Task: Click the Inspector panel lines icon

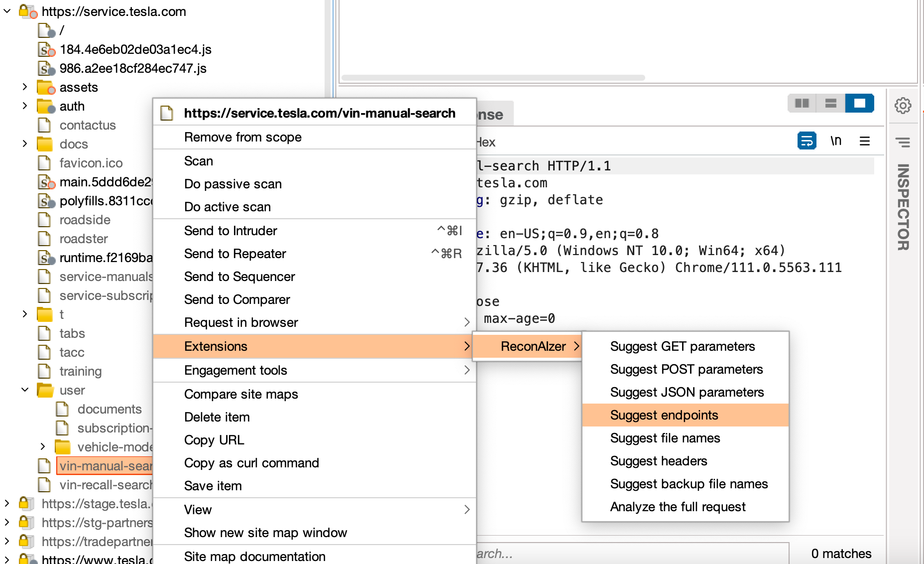Action: pos(903,142)
